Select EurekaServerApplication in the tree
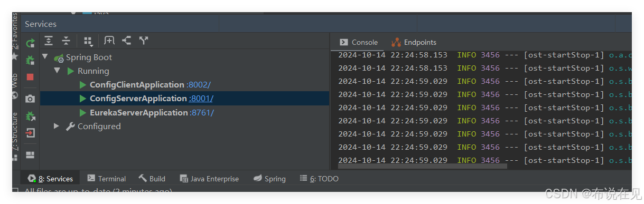This screenshot has width=644, height=204. click(x=139, y=112)
